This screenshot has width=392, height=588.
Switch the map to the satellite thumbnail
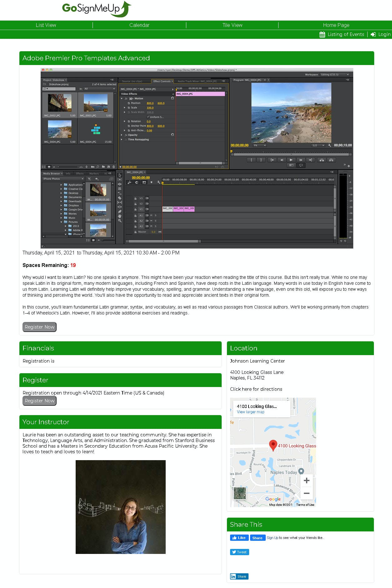[240, 493]
